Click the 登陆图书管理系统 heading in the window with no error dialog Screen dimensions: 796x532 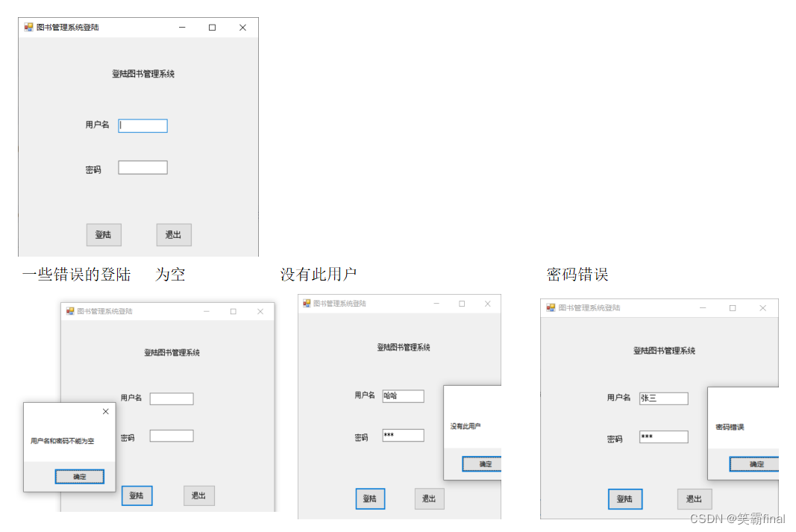click(143, 74)
